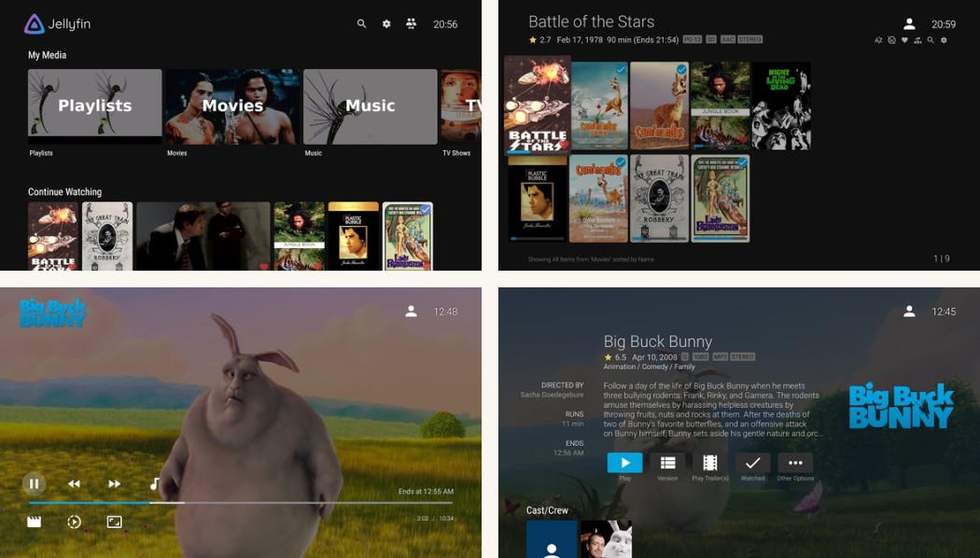Open the audio track music-note selector
The height and width of the screenshot is (558, 980).
[154, 483]
